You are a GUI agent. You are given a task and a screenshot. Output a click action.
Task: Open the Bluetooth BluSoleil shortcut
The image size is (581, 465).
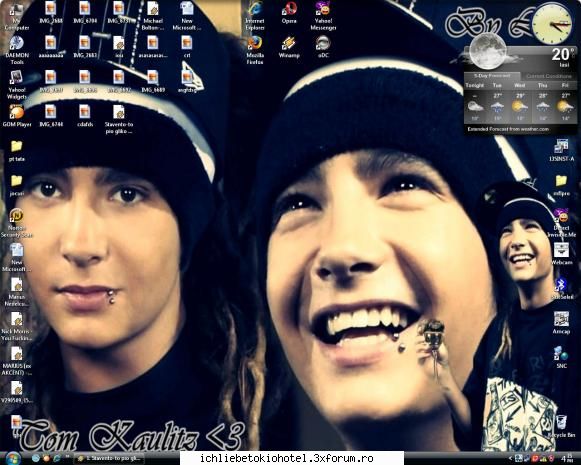point(562,288)
